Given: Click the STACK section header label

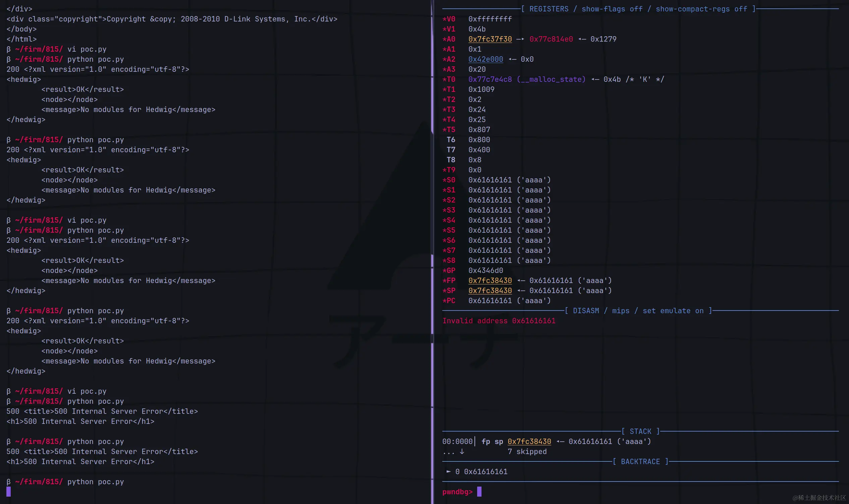Looking at the screenshot, I should click(640, 431).
